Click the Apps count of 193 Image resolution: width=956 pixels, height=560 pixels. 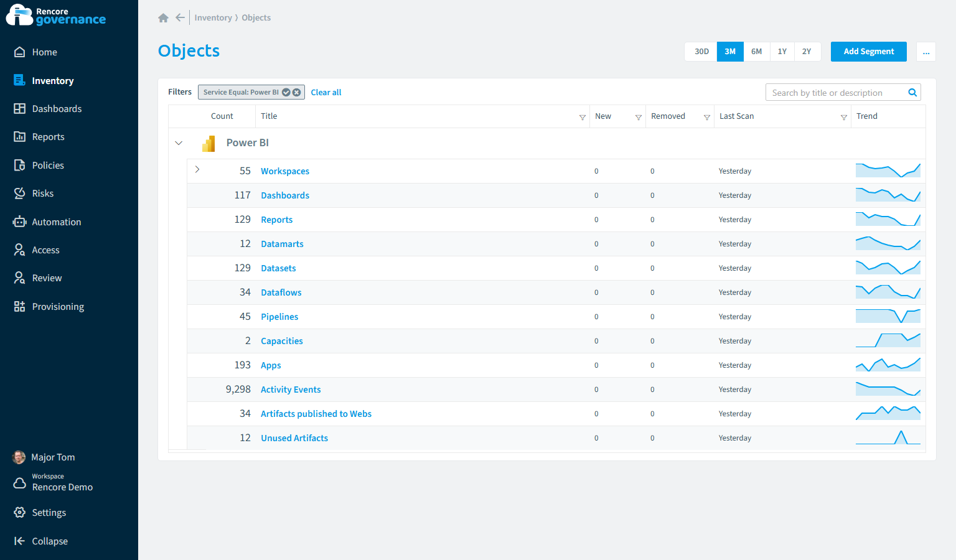click(243, 365)
